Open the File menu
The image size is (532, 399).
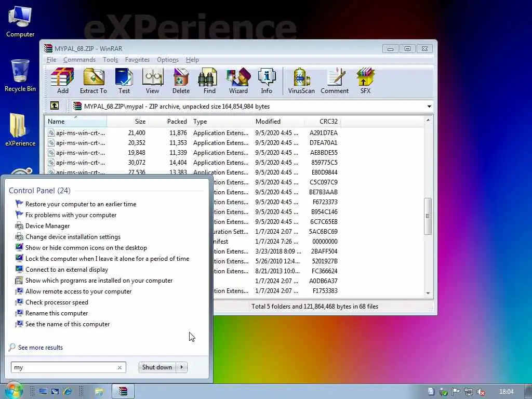click(51, 60)
